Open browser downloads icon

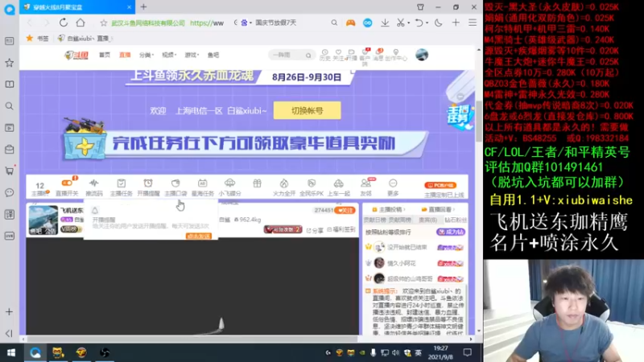(x=385, y=23)
